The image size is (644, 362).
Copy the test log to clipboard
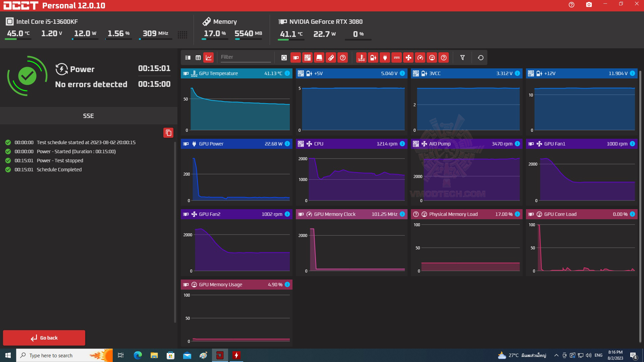tap(168, 133)
